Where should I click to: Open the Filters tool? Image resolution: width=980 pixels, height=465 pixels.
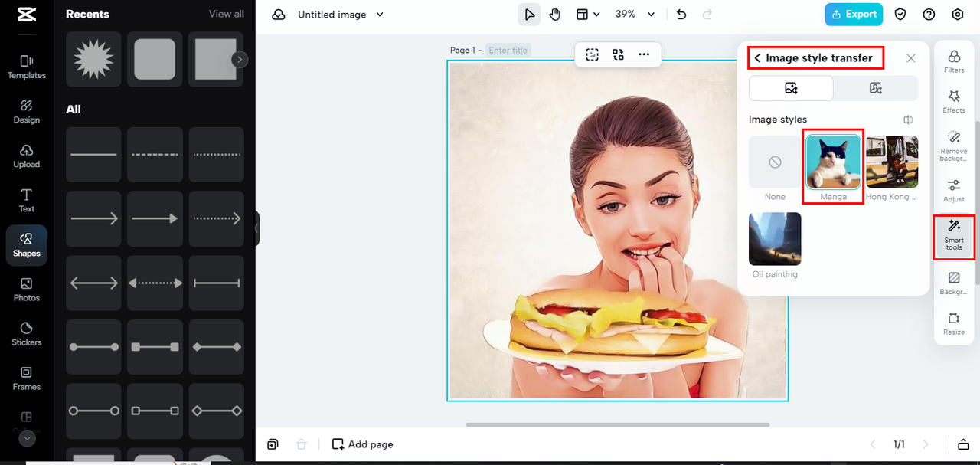pos(954,61)
